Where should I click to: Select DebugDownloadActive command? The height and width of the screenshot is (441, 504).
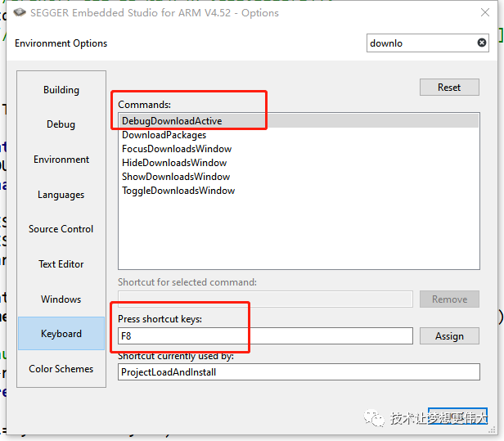[x=299, y=121]
